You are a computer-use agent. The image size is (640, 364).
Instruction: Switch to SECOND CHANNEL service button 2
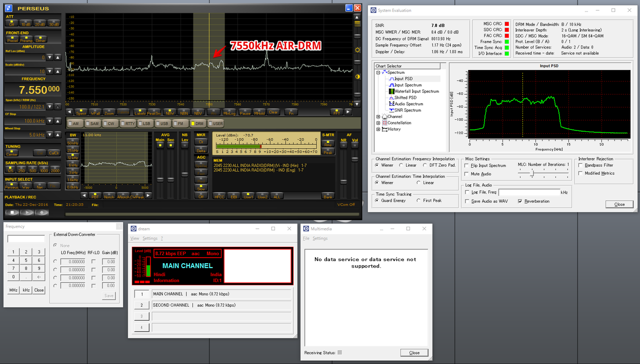pos(141,305)
